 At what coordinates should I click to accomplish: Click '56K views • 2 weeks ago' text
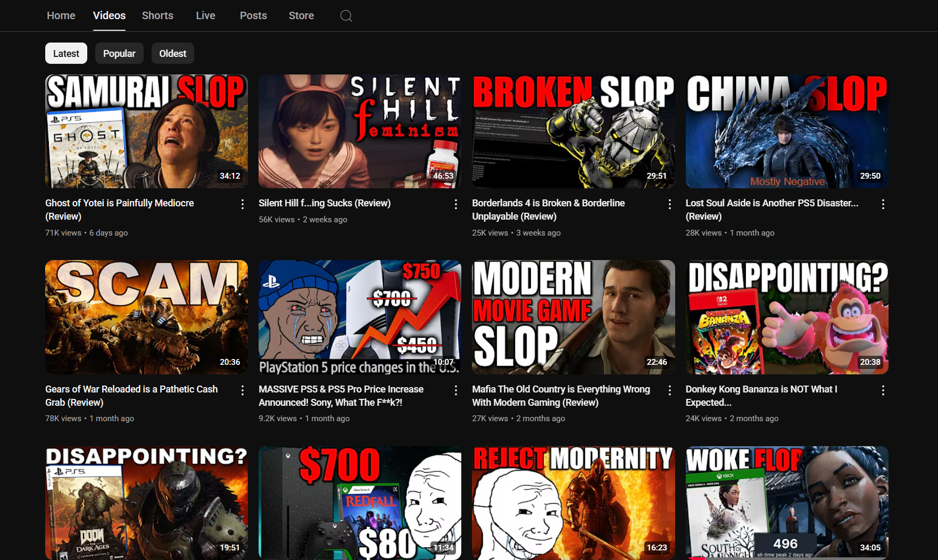click(x=303, y=220)
